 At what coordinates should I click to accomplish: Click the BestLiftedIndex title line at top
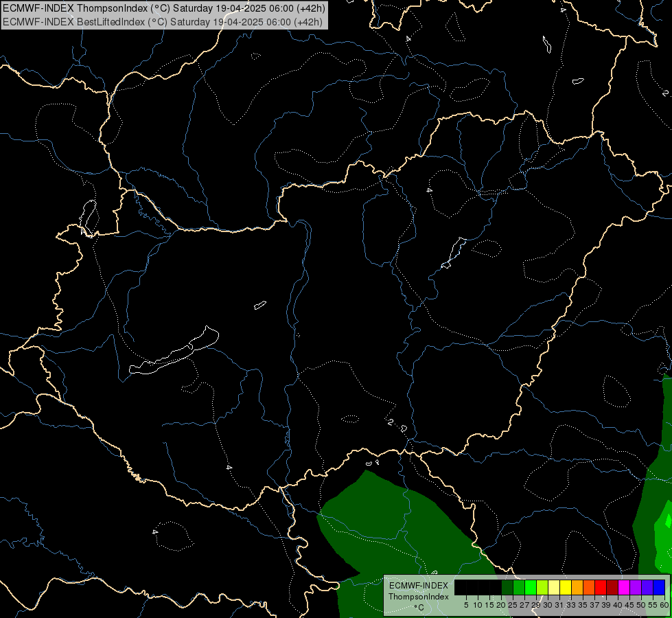(163, 22)
